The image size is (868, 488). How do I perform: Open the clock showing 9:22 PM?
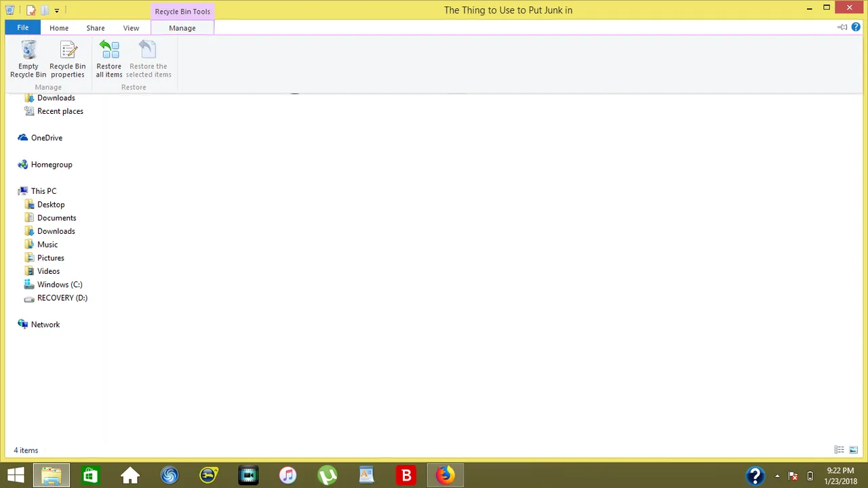pyautogui.click(x=841, y=476)
